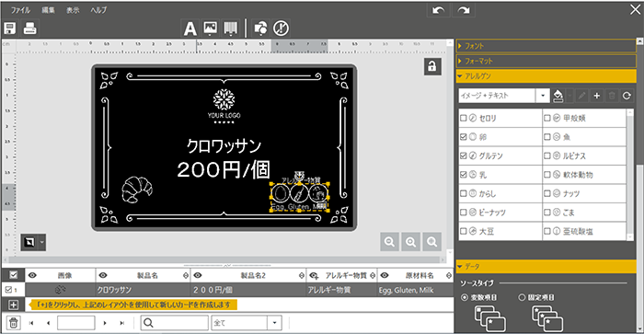Click the zoom in magnifier icon

[x=410, y=242]
